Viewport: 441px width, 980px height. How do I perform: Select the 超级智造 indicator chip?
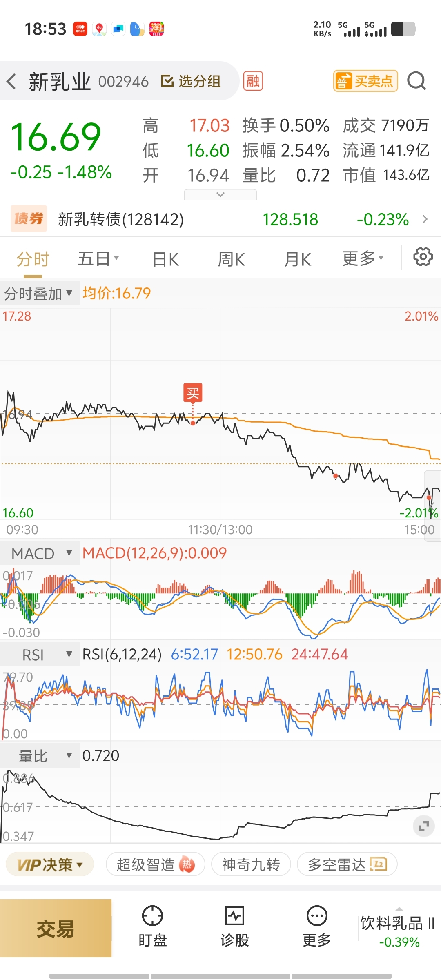(x=156, y=864)
